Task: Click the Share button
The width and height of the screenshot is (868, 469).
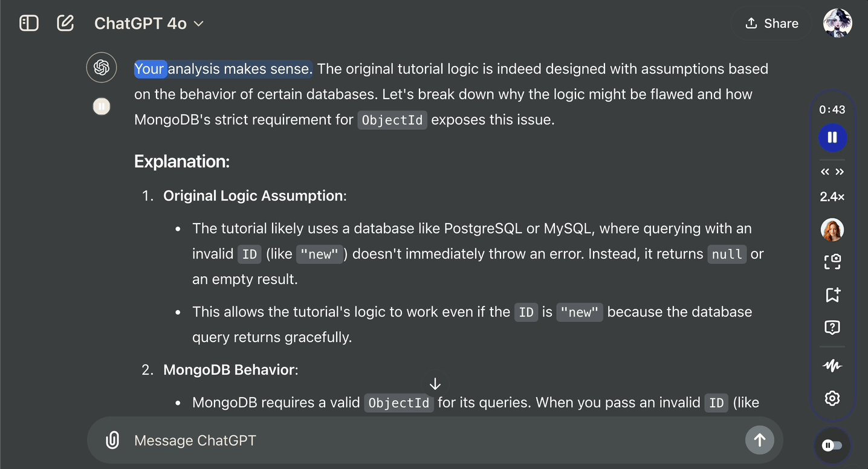Action: (x=771, y=24)
